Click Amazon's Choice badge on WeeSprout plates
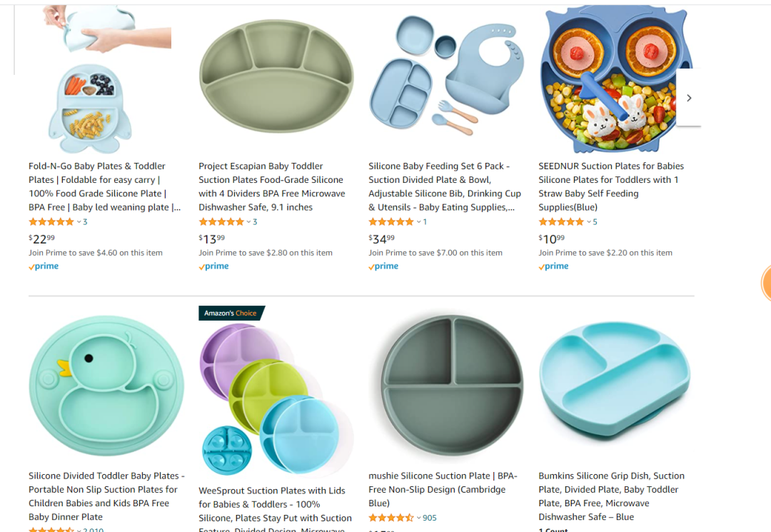 231,313
